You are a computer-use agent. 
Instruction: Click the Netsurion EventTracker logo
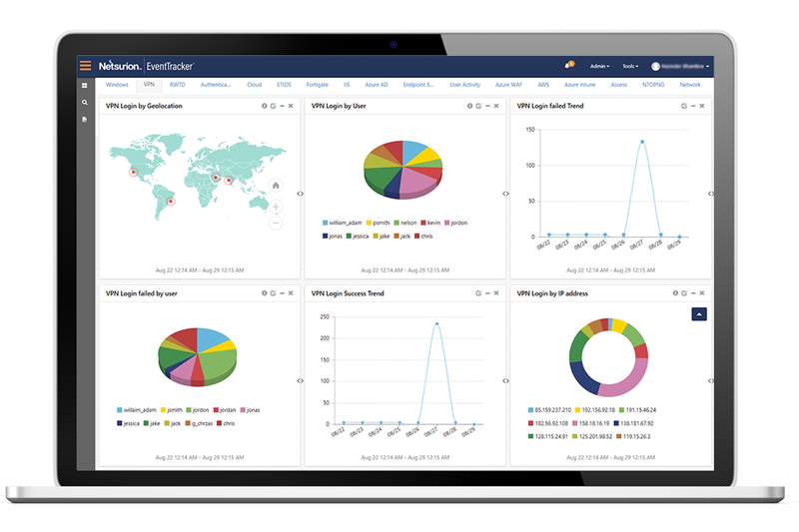[x=146, y=66]
